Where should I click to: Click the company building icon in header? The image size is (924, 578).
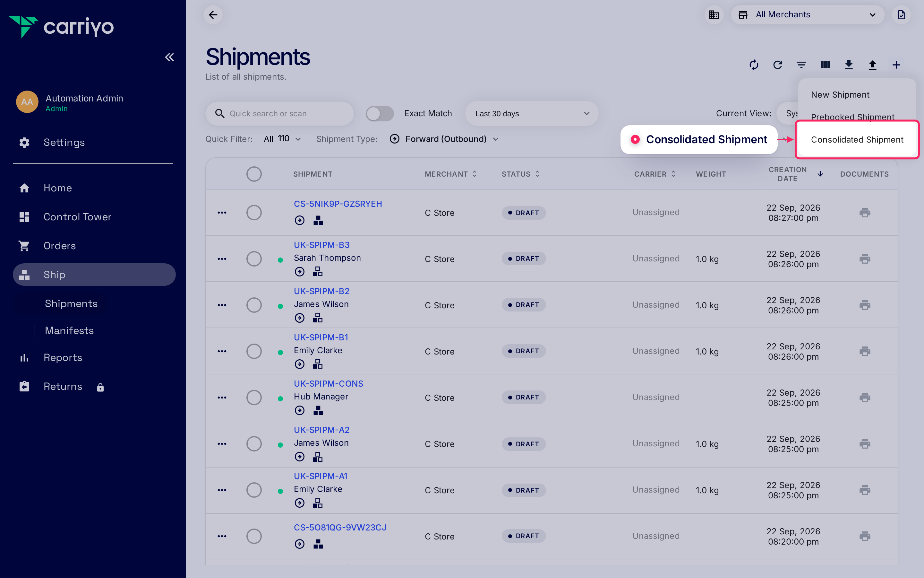(x=714, y=14)
